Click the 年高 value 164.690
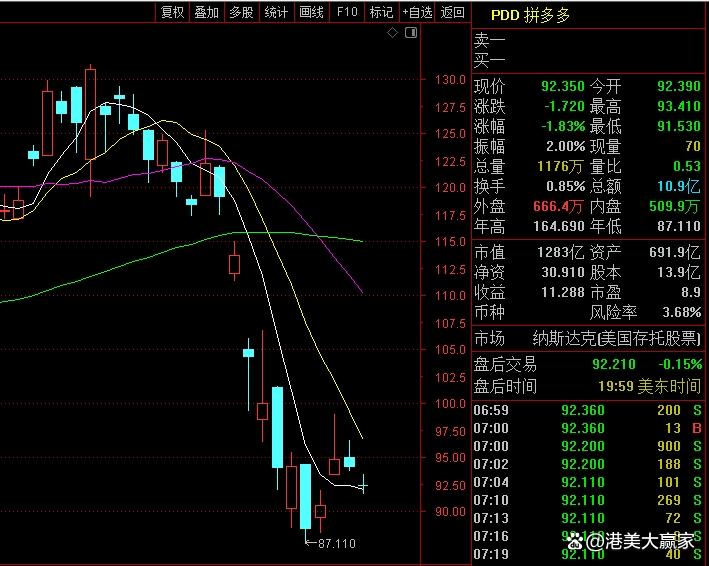709x566 pixels. (x=559, y=226)
